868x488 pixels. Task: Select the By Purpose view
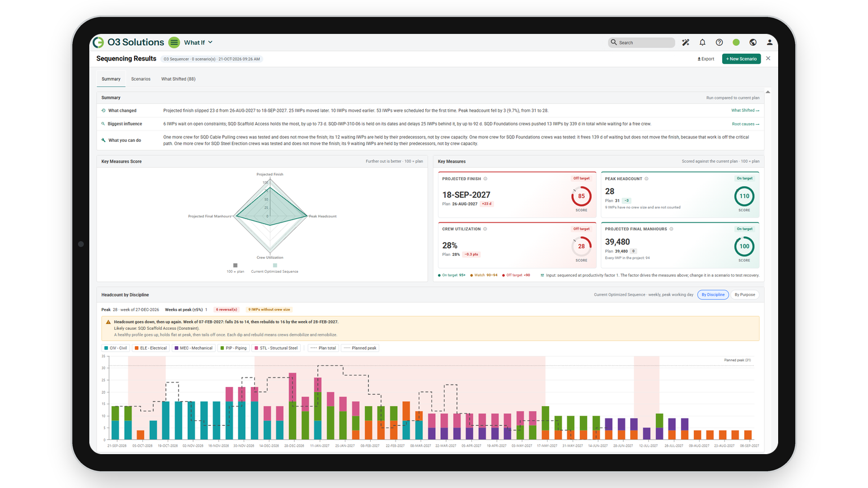tap(745, 295)
